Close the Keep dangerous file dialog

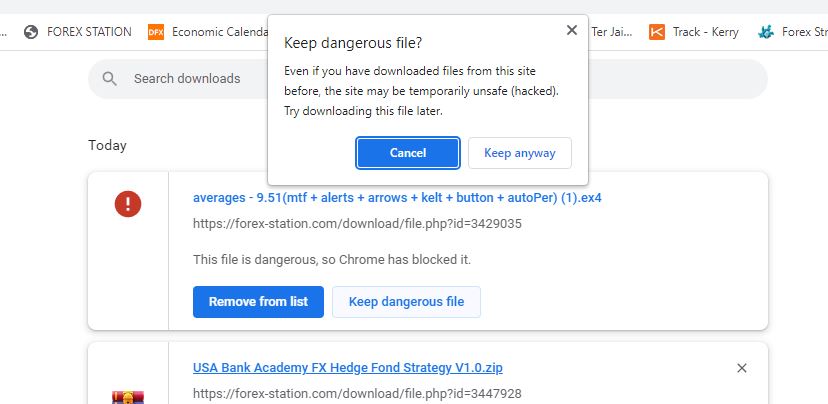point(572,31)
